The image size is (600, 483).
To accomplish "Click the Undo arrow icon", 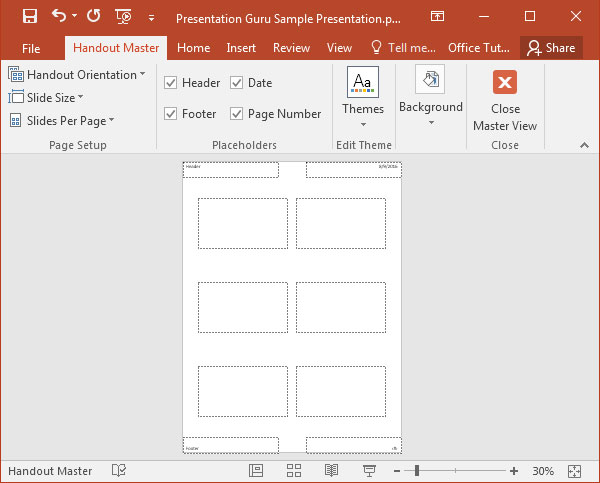I will coord(59,16).
